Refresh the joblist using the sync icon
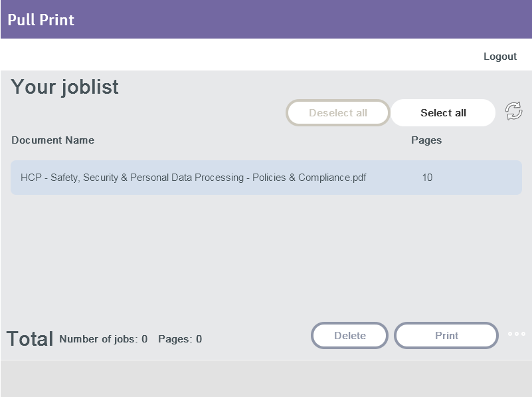532x397 pixels. point(513,111)
